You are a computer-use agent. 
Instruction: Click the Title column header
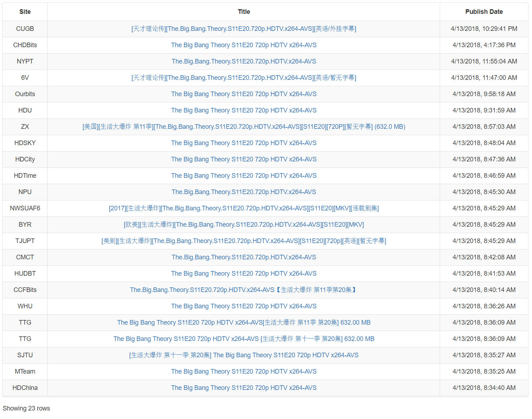point(244,12)
